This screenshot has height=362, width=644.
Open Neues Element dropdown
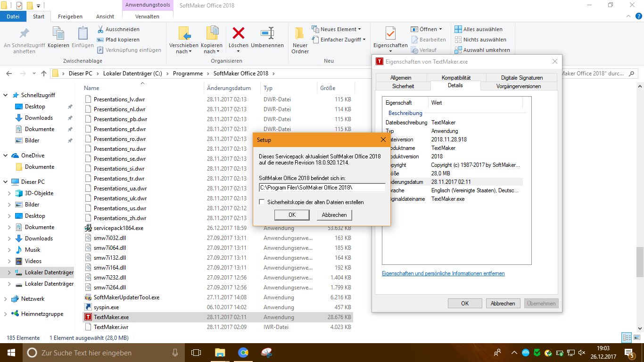337,29
